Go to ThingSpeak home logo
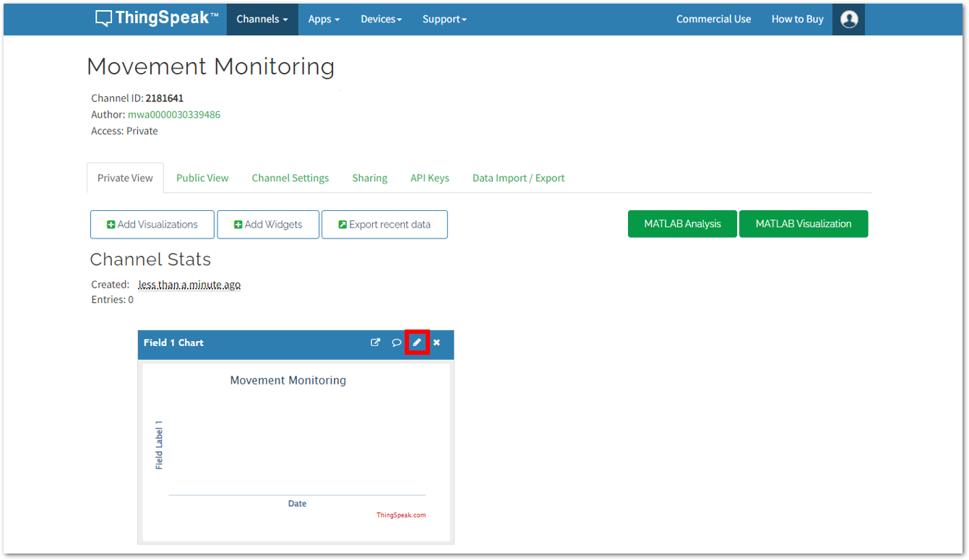The height and width of the screenshot is (560, 969). coord(157,19)
